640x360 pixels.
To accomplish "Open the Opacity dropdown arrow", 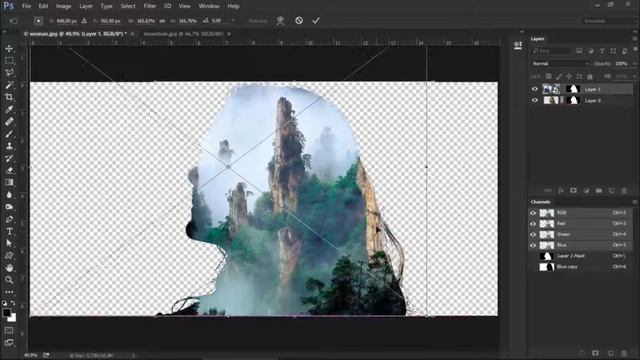I will tap(634, 64).
